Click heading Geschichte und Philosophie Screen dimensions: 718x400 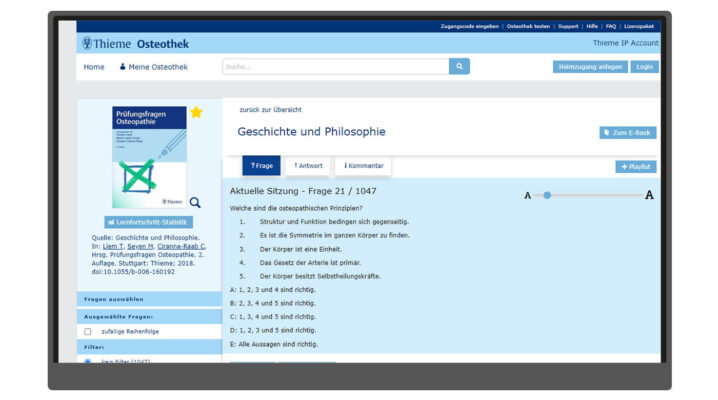coord(311,132)
